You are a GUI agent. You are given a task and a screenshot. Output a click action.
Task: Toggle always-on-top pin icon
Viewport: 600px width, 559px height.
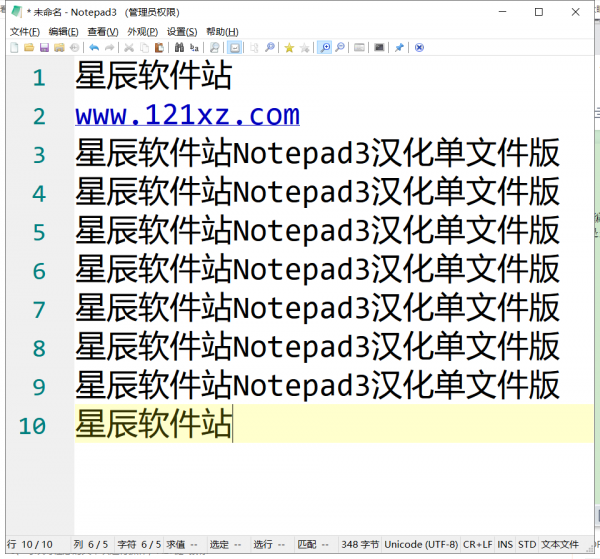399,47
